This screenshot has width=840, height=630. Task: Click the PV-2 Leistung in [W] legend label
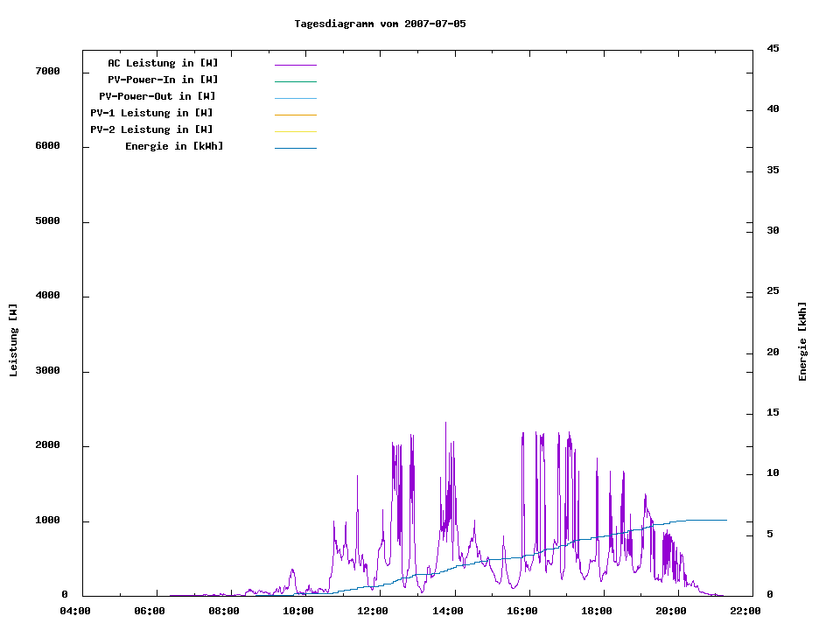[x=151, y=129]
